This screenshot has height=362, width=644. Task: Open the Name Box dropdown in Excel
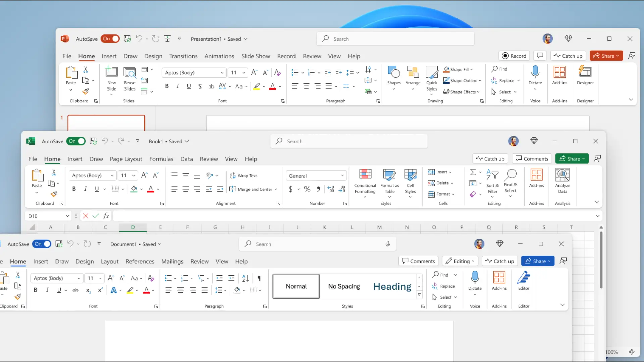click(68, 216)
